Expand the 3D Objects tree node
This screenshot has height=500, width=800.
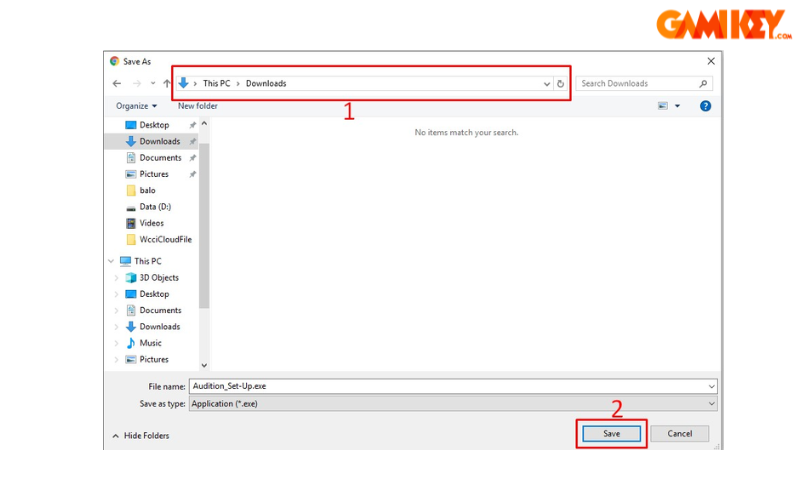pyautogui.click(x=118, y=278)
